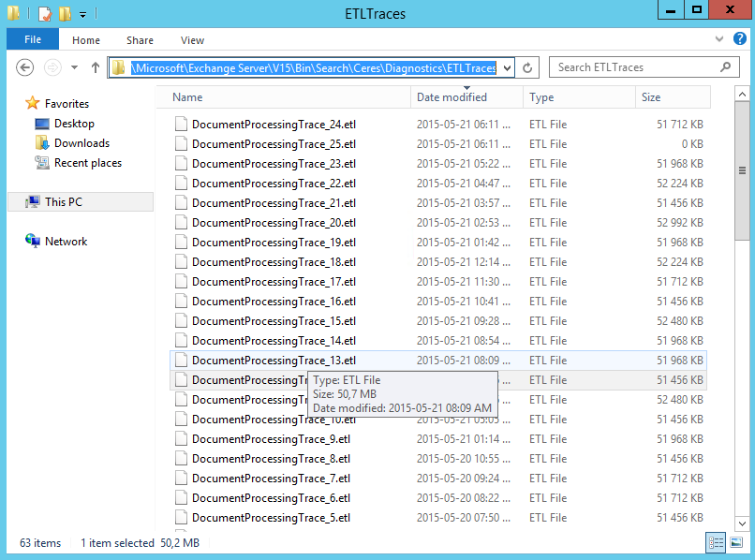755x560 pixels.
Task: Sort by the Size column header
Action: click(x=673, y=97)
